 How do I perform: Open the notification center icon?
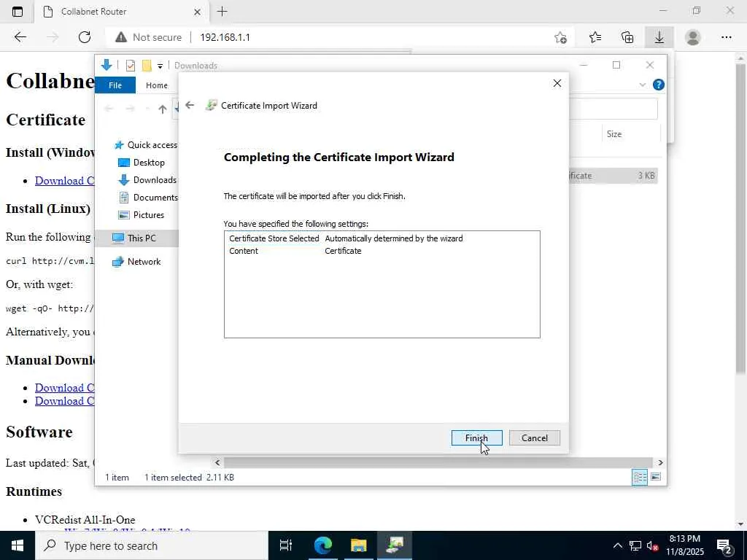[724, 545]
